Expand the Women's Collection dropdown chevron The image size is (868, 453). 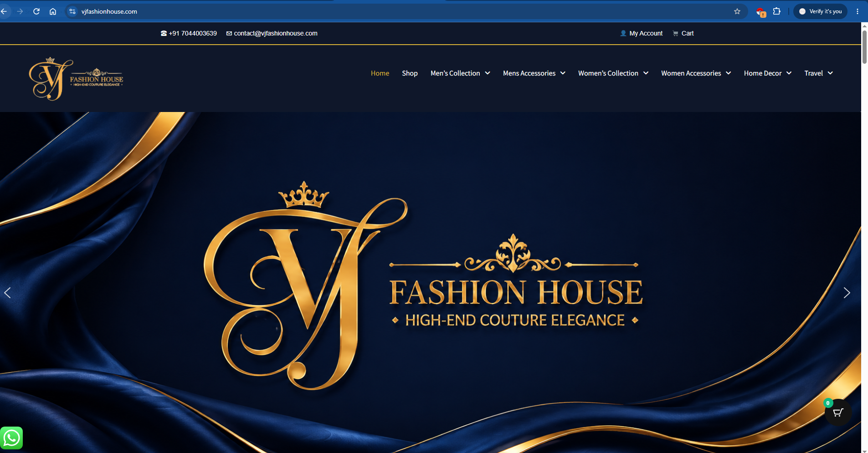click(x=646, y=73)
